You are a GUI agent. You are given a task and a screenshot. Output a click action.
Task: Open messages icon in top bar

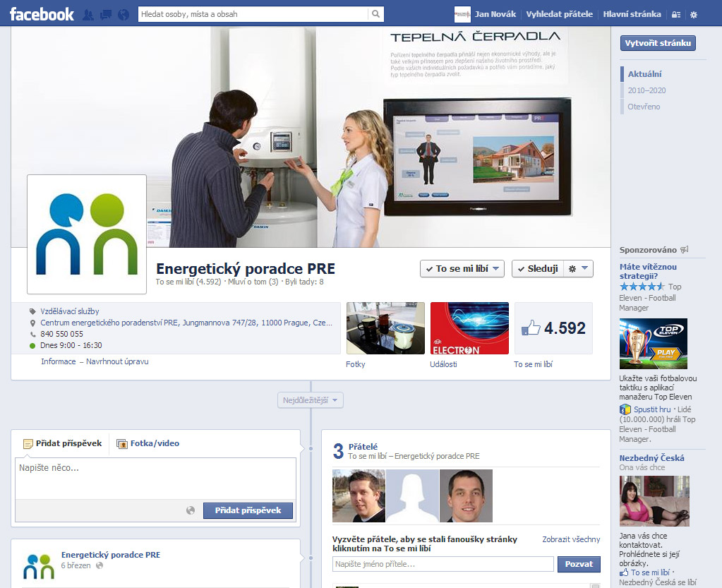(x=106, y=15)
